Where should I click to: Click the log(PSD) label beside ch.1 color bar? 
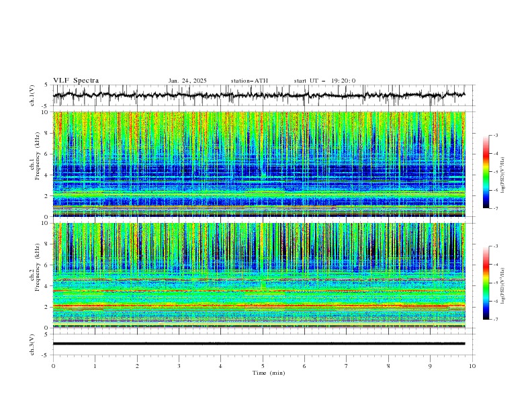(503, 175)
